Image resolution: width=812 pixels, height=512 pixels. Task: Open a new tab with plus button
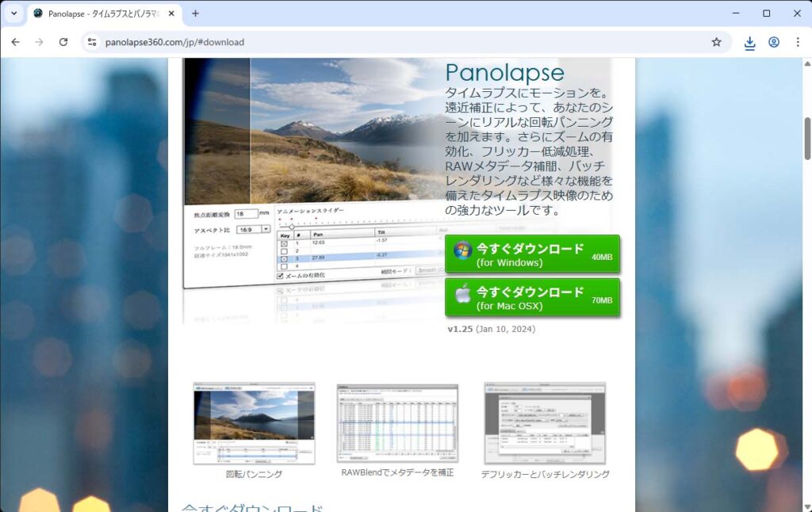coord(195,13)
